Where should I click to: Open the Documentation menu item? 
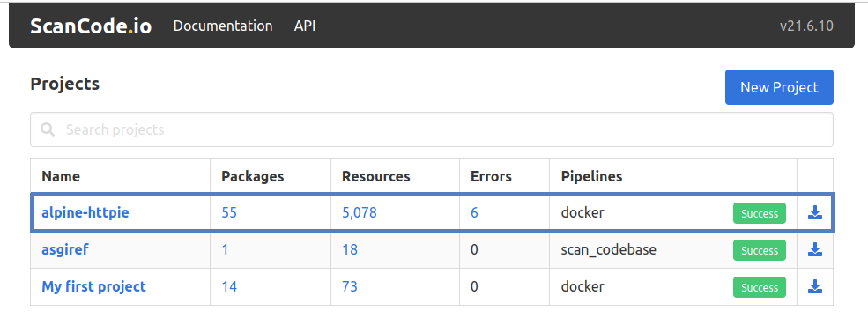pyautogui.click(x=223, y=26)
